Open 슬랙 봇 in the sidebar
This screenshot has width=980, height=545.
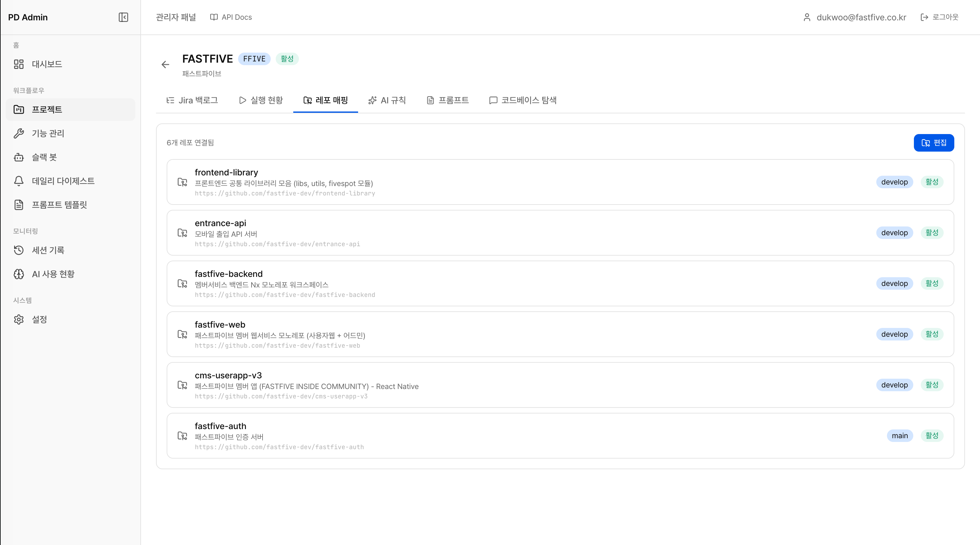70,157
